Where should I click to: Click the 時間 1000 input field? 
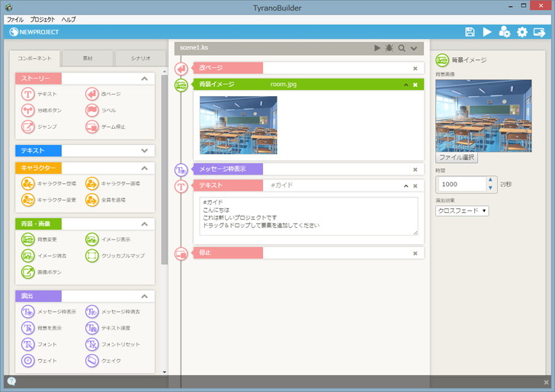pyautogui.click(x=462, y=185)
